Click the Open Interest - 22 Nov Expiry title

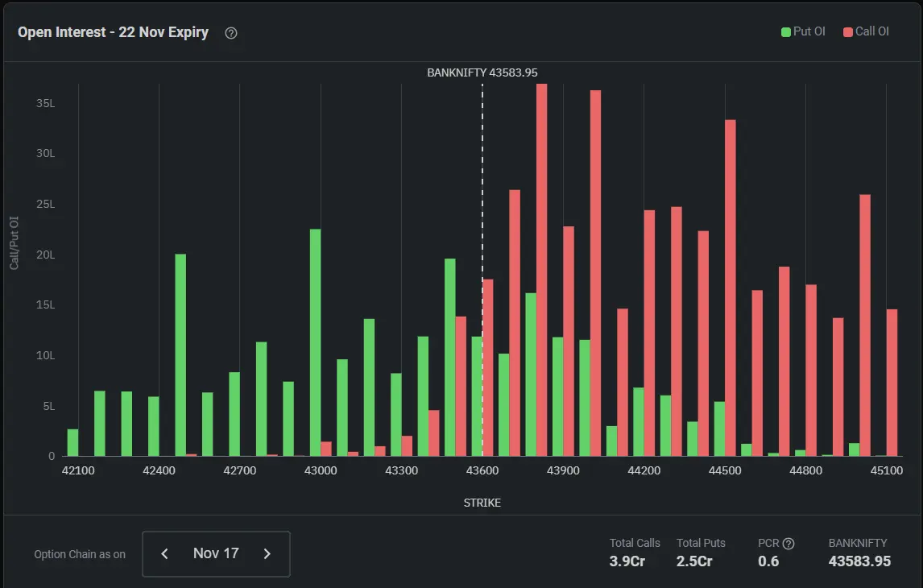[113, 32]
